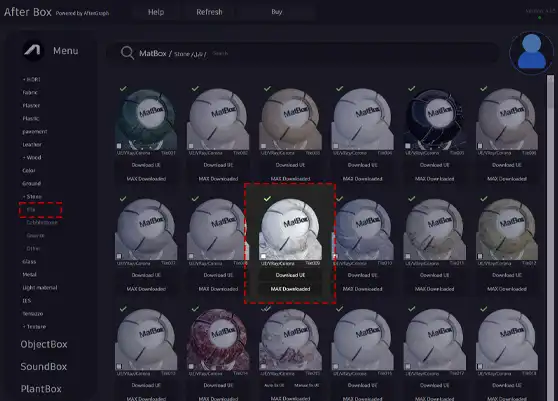Switch to SoundBox section
The width and height of the screenshot is (558, 401).
click(x=44, y=366)
